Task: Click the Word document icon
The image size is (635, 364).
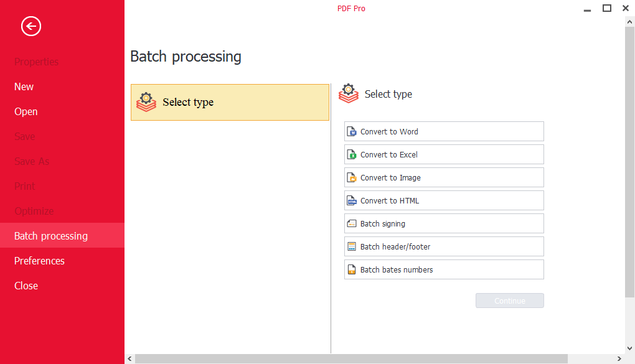Action: tap(352, 131)
